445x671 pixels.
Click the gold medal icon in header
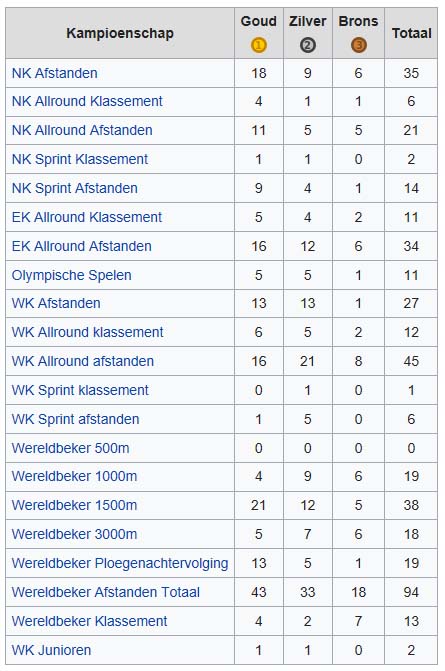(x=258, y=45)
